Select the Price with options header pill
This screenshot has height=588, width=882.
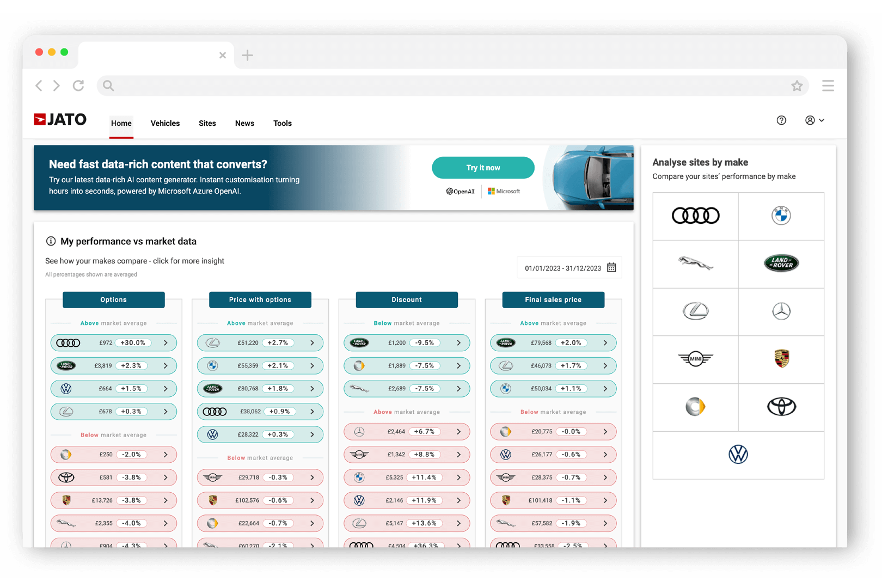(x=260, y=299)
